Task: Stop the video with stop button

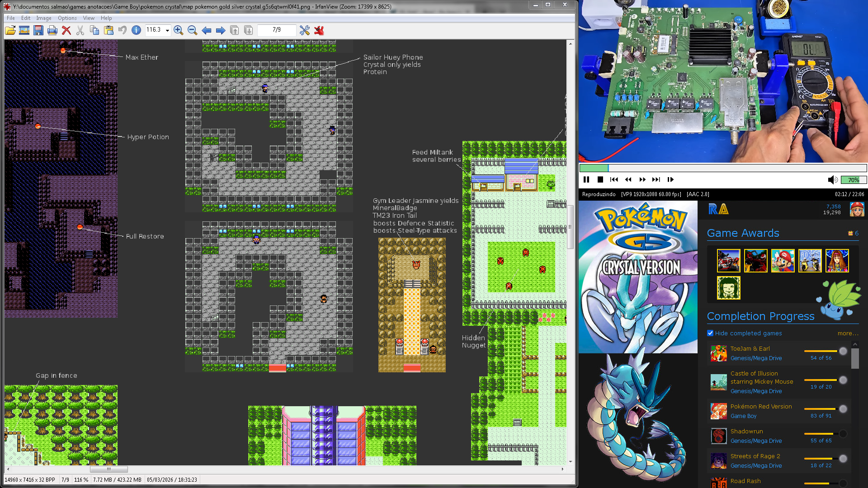Action: coord(600,179)
